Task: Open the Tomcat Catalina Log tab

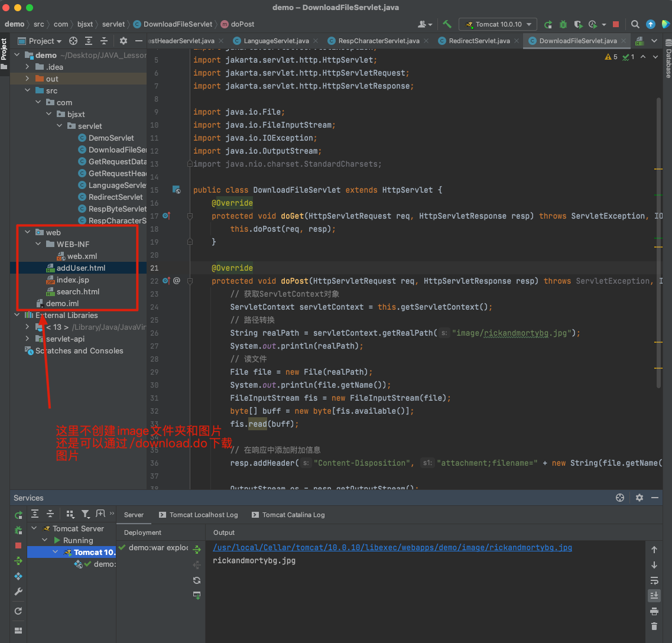Action: tap(288, 514)
